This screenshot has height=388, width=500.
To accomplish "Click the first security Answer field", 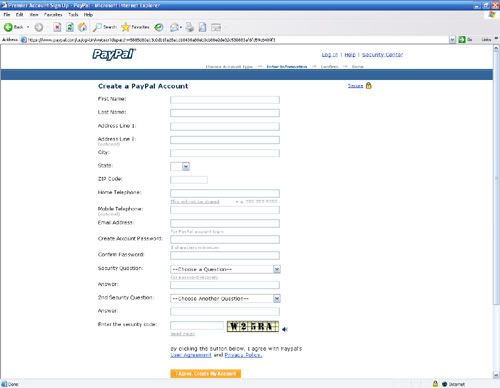I will coord(225,285).
